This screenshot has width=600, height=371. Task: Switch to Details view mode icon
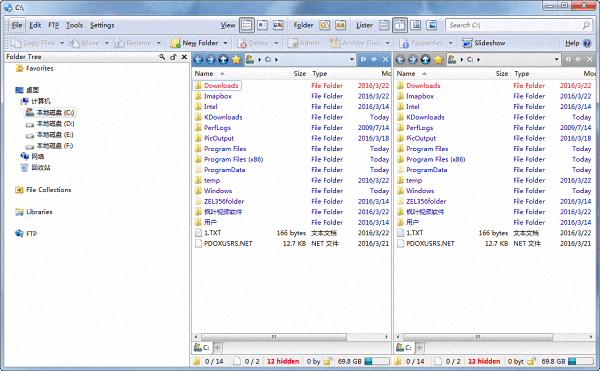(247, 25)
